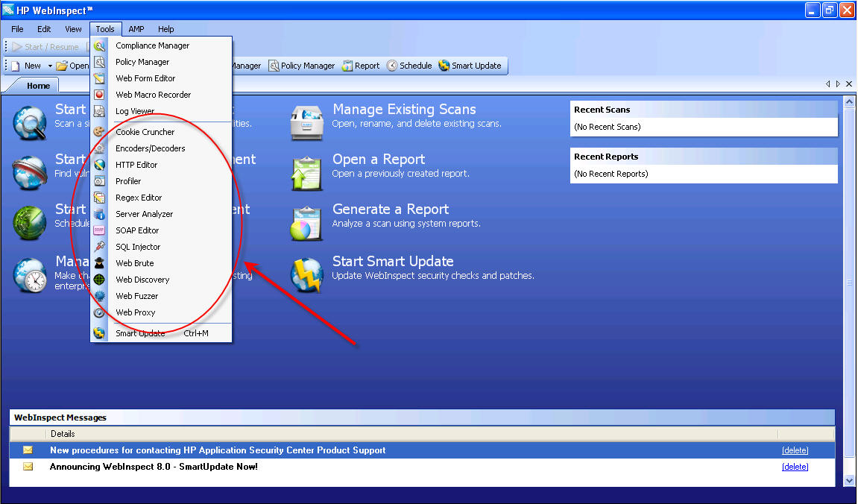Click the Start / Resume toolbar button
858x504 pixels.
click(x=45, y=47)
